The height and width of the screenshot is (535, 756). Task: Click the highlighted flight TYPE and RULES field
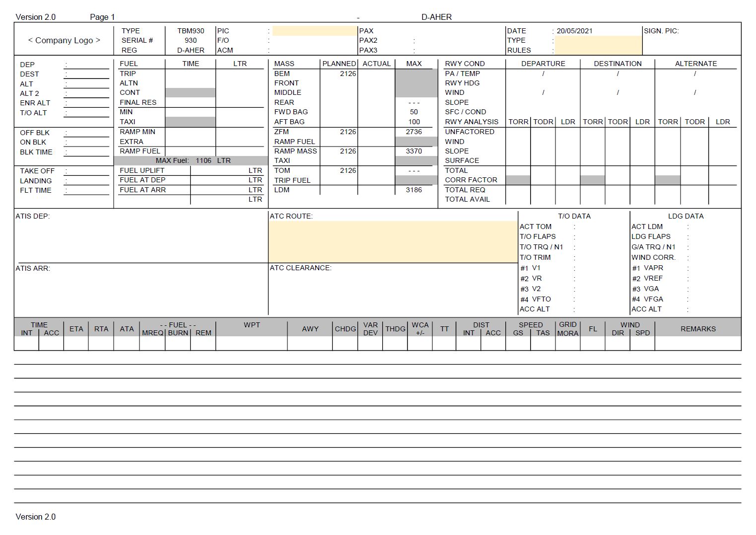point(598,45)
